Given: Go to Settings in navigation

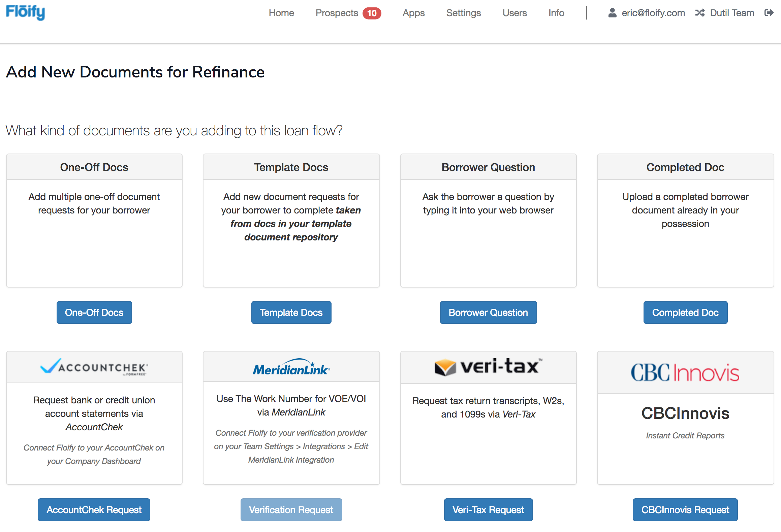Looking at the screenshot, I should [x=463, y=13].
